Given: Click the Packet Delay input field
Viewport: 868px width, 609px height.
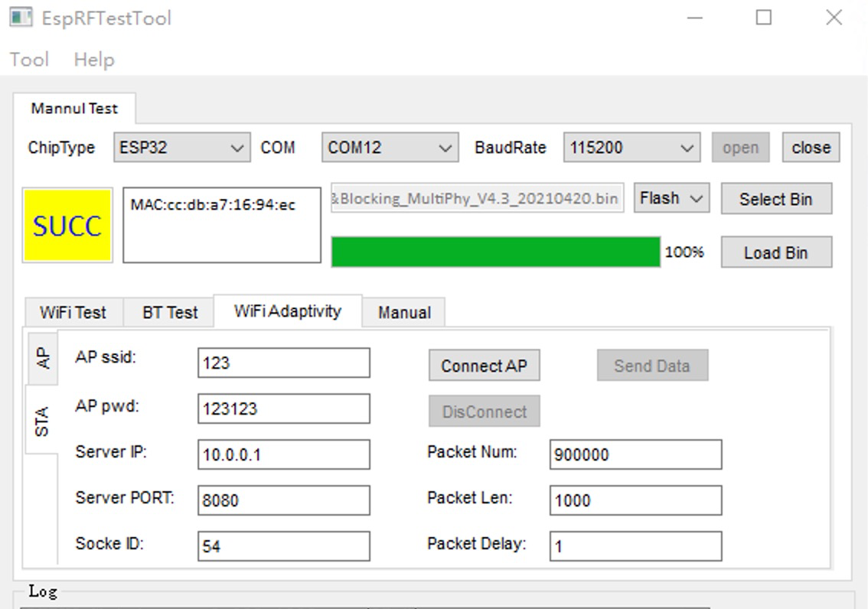Looking at the screenshot, I should (635, 546).
